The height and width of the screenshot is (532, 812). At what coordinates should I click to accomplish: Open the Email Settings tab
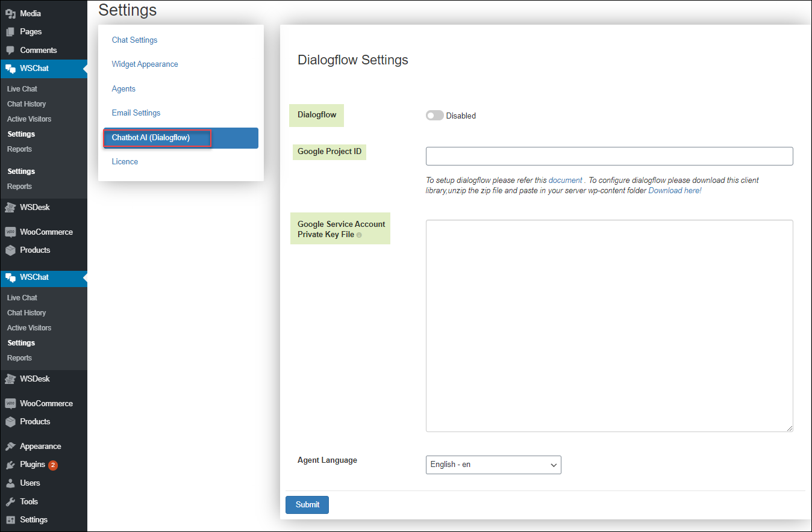pos(136,113)
